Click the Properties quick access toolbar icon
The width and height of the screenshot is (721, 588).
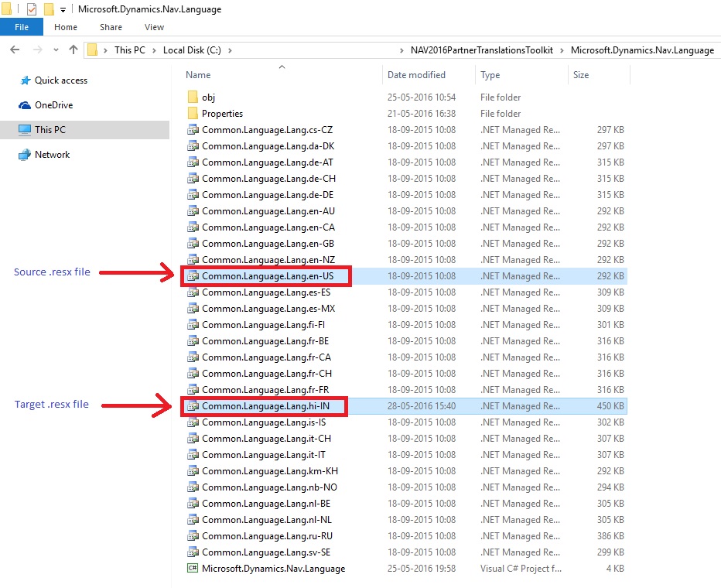[32, 9]
